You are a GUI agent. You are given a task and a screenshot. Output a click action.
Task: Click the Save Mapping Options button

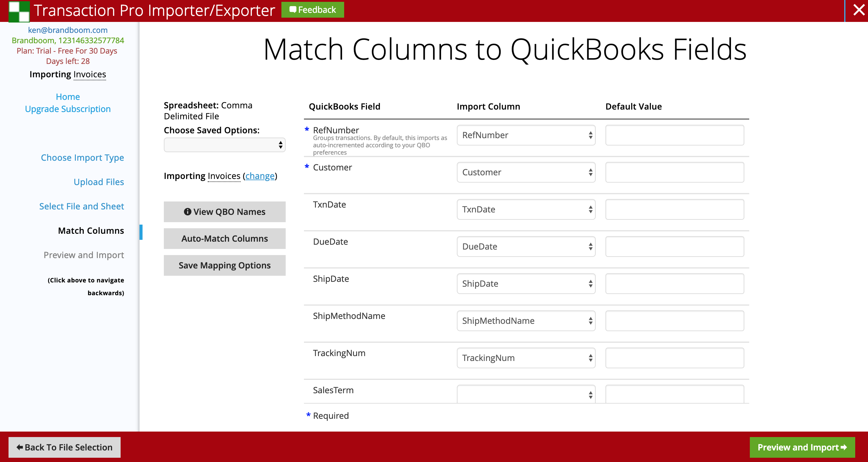[x=224, y=265]
